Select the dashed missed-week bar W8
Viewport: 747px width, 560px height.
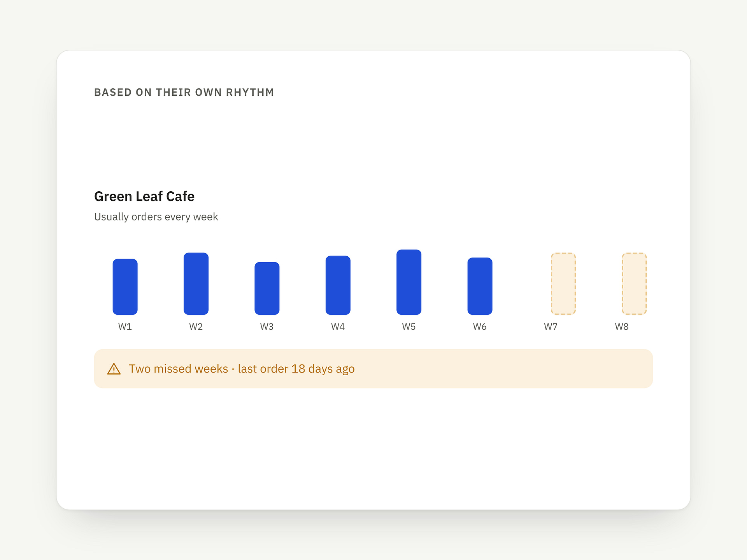pyautogui.click(x=634, y=283)
